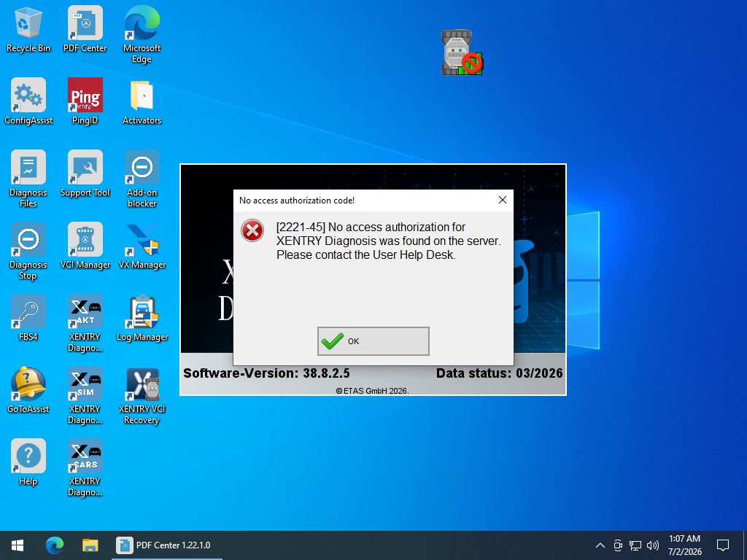Select the FBS4 key icon
The height and width of the screenshot is (560, 747).
[x=28, y=318]
